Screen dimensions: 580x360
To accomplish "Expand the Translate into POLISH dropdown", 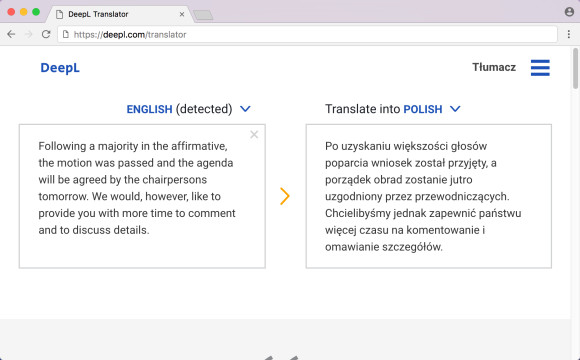I will point(455,109).
